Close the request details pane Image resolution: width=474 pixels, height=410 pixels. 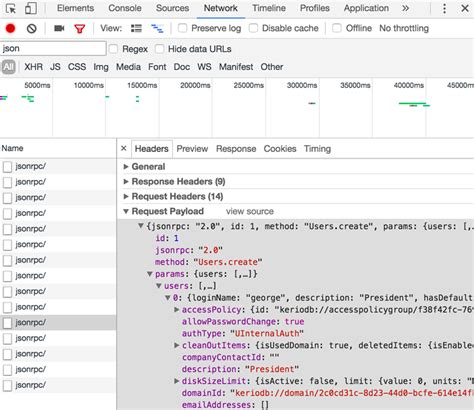[124, 148]
